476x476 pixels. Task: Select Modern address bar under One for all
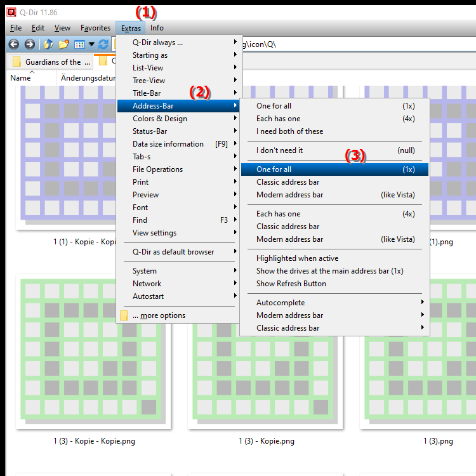click(x=335, y=195)
